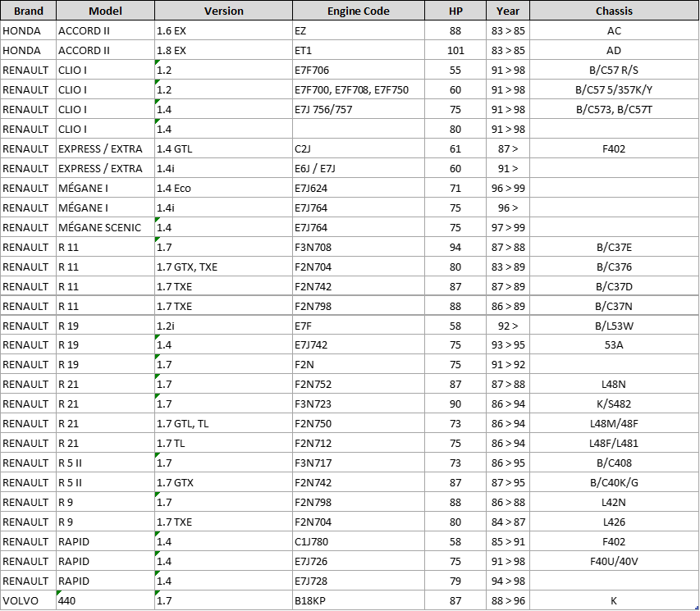
Task: Click chassis 'F40U/40V'
Action: 615,561
